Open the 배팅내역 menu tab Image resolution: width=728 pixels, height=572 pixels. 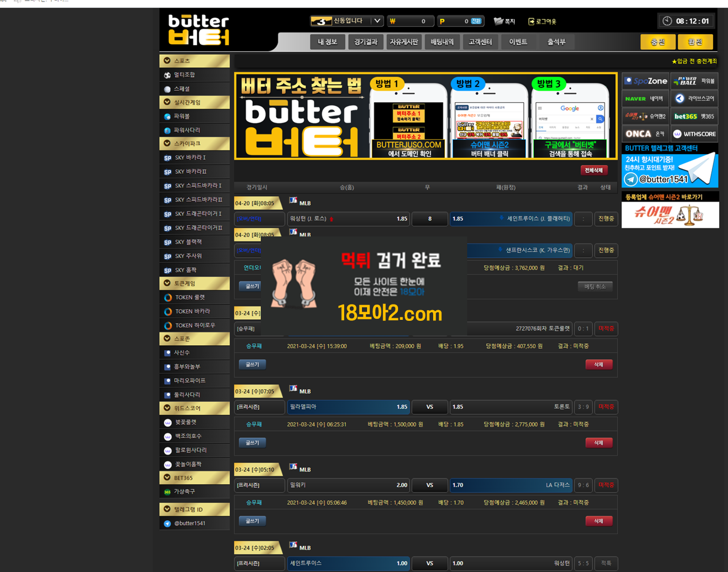(x=442, y=42)
